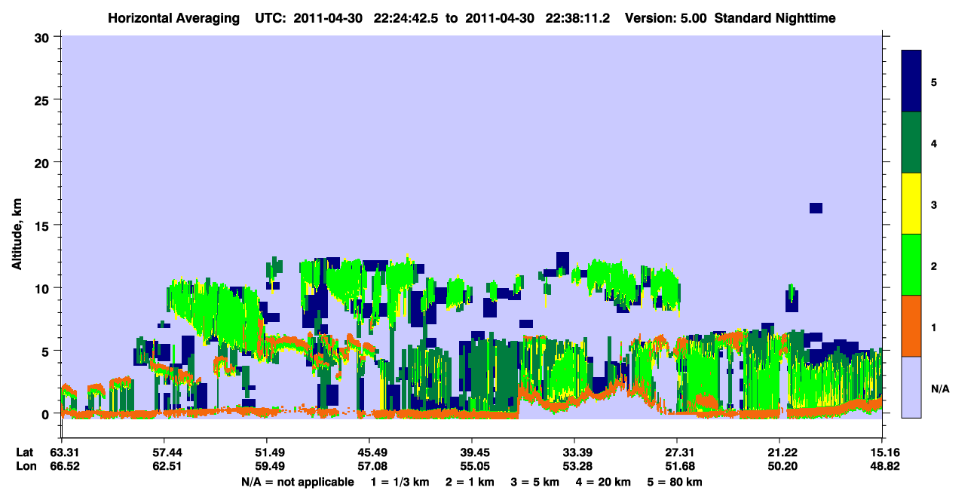Viewport: 980px width, 503px height.
Task: Click the lavender N/A colorbar segment
Action: pos(911,387)
